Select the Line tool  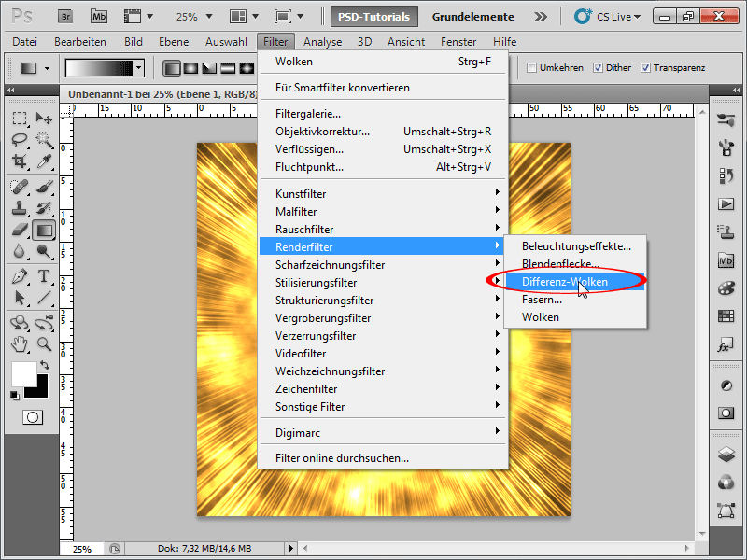pyautogui.click(x=44, y=298)
